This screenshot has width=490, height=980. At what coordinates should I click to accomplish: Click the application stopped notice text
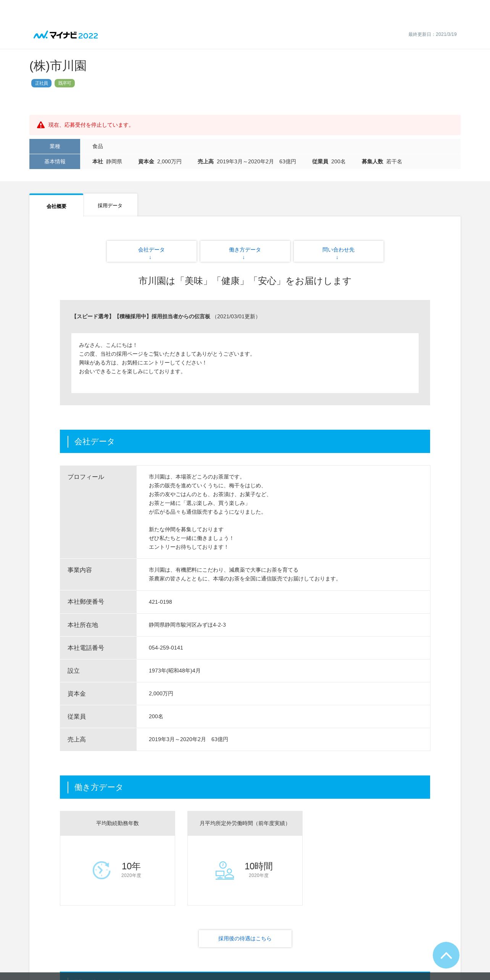pyautogui.click(x=90, y=125)
